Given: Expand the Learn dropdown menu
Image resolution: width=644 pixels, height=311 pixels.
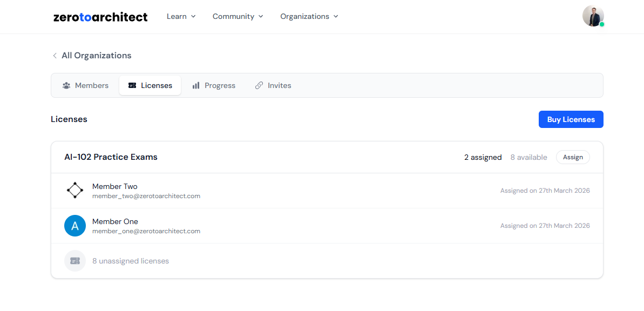Looking at the screenshot, I should 181,17.
